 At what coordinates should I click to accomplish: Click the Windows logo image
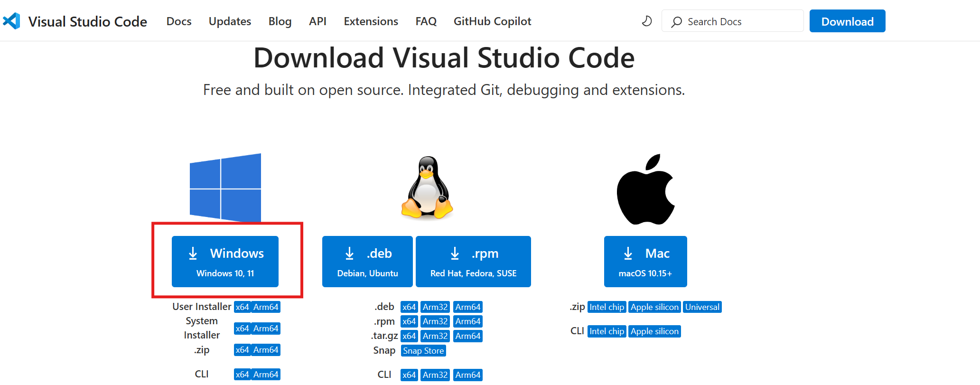[x=225, y=188]
